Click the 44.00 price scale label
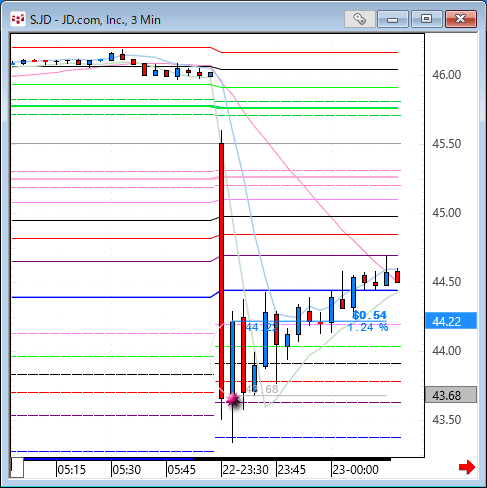 click(x=447, y=351)
